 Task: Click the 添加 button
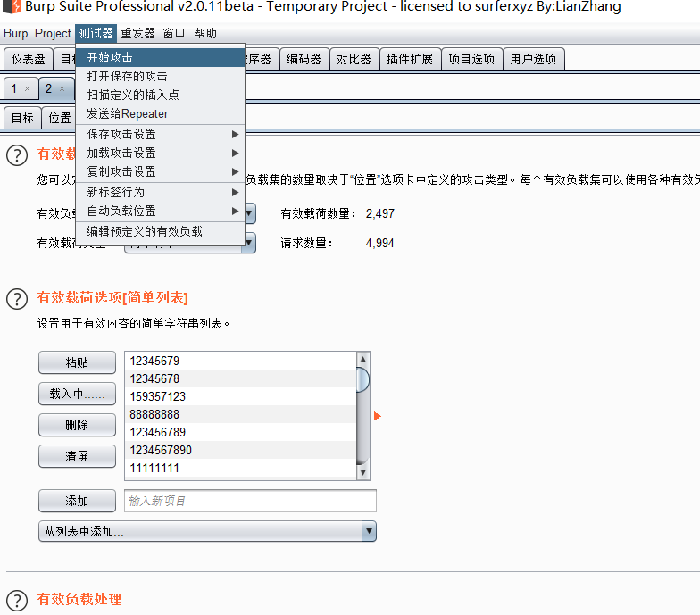[x=77, y=501]
